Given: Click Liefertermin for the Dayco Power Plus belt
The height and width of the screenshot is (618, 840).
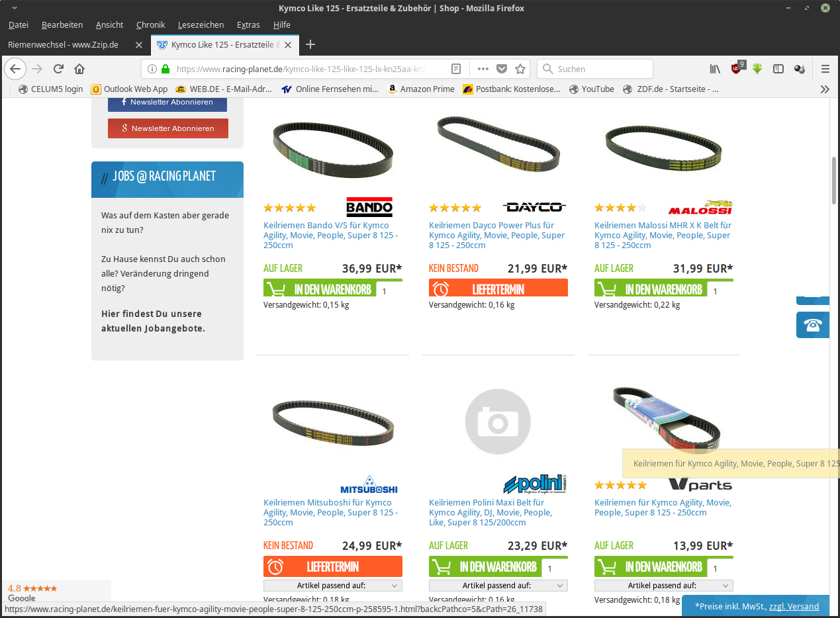Looking at the screenshot, I should coord(498,288).
